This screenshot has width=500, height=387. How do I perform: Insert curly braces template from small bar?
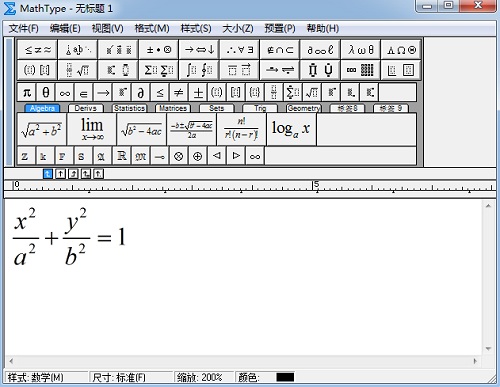click(x=255, y=92)
